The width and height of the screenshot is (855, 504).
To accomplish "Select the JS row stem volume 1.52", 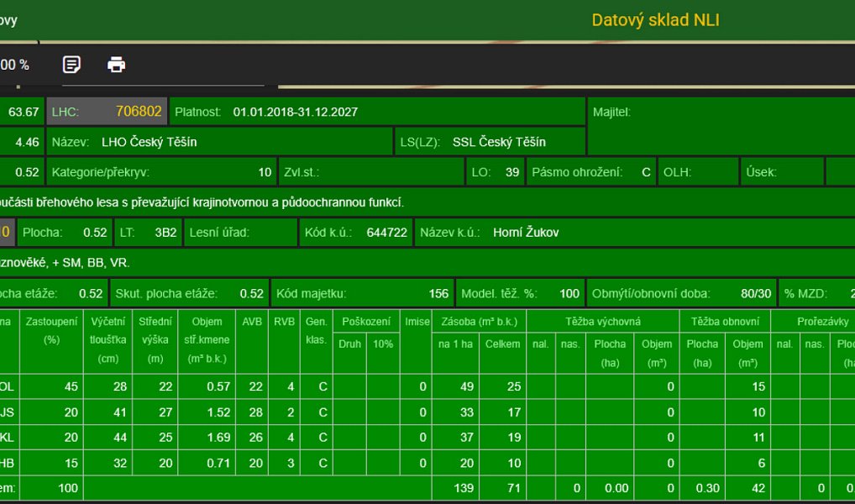I will [x=218, y=412].
